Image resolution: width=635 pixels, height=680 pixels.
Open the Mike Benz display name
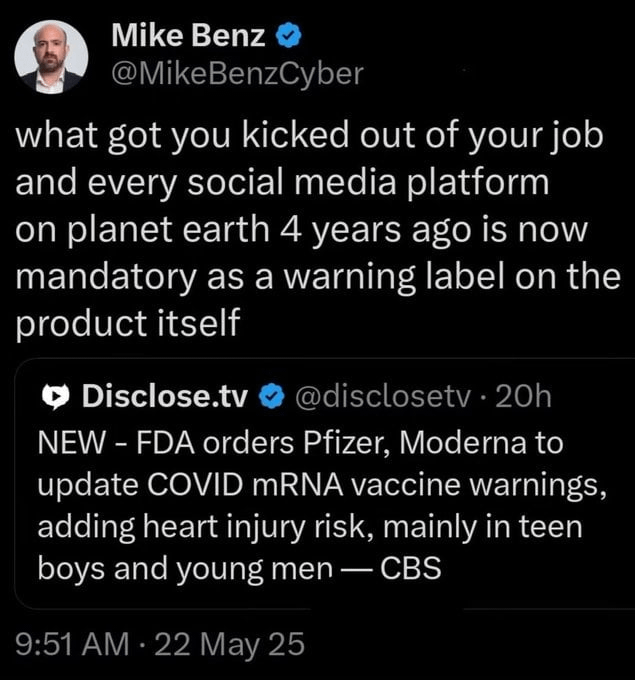click(x=188, y=36)
